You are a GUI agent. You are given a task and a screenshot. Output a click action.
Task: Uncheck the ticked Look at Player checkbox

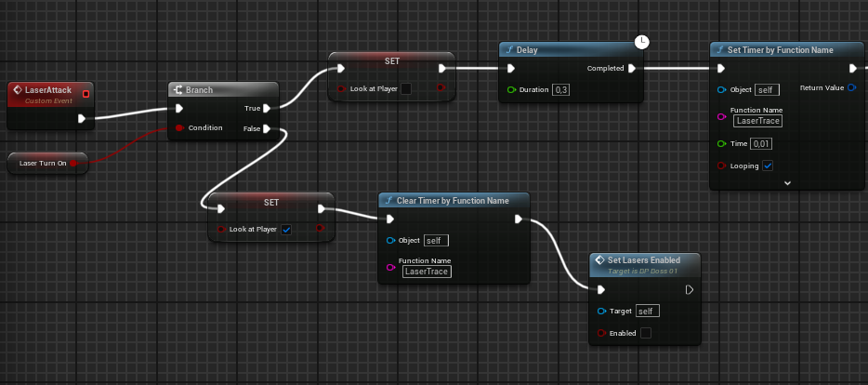286,229
